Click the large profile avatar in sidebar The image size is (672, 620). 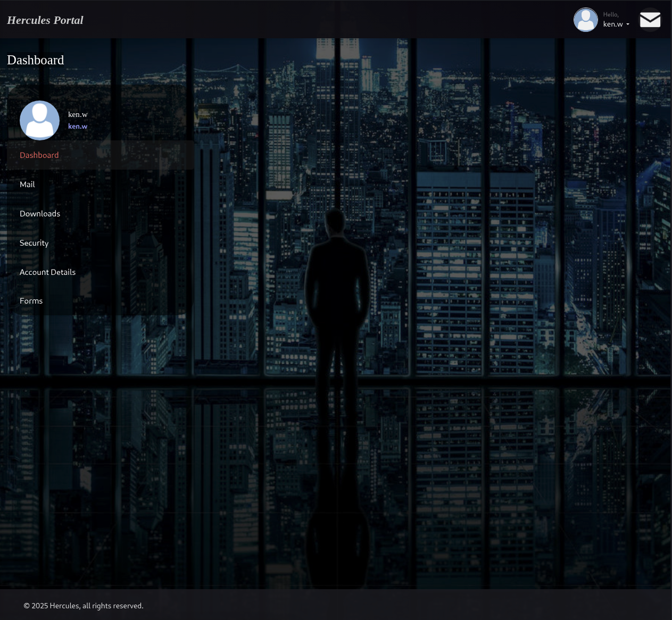coord(39,120)
